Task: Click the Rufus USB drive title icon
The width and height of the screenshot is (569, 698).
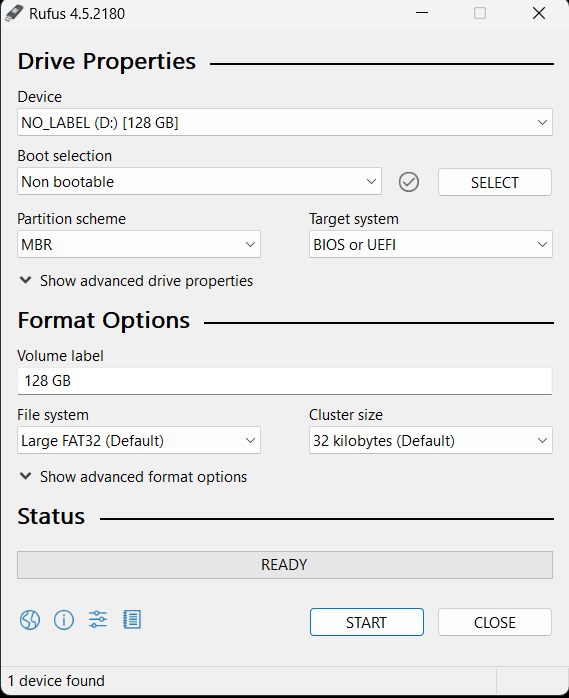Action: tap(14, 13)
